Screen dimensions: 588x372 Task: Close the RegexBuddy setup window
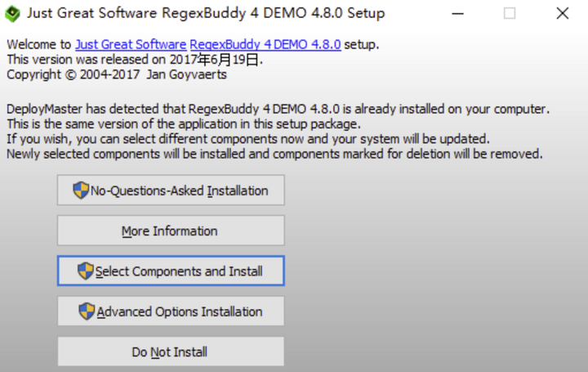coord(562,14)
